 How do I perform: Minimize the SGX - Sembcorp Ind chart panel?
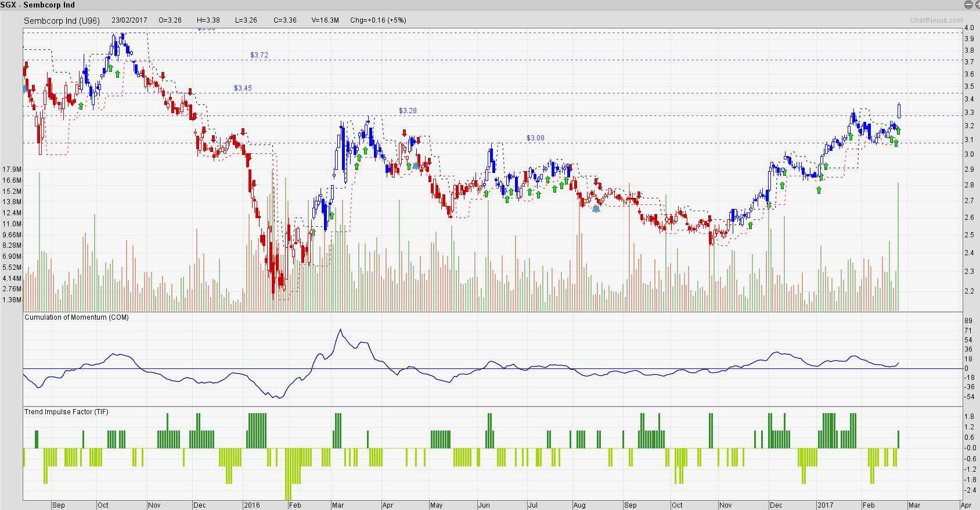coord(968,5)
